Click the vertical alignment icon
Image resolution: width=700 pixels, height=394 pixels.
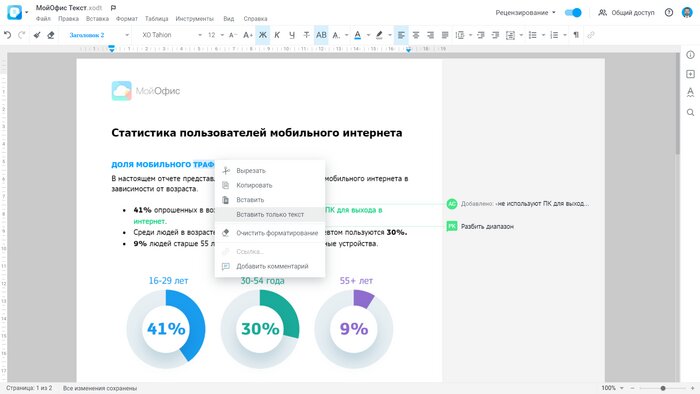pyautogui.click(x=510, y=35)
